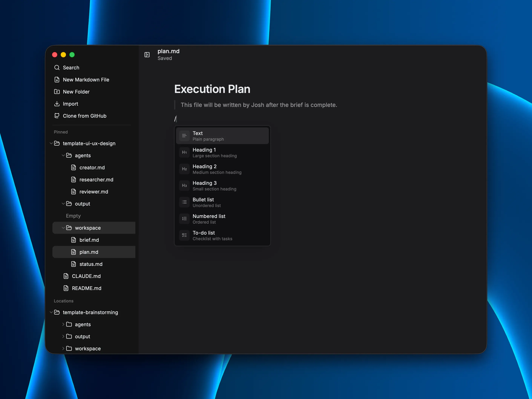The image size is (532, 399).
Task: Click the folder icon of template-brainstorming
Action: click(x=57, y=312)
